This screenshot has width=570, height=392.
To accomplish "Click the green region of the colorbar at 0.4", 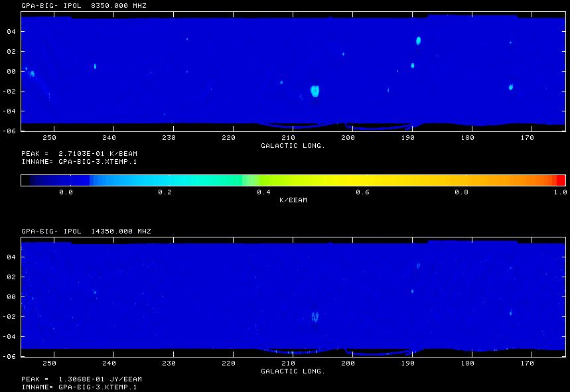I will point(268,180).
